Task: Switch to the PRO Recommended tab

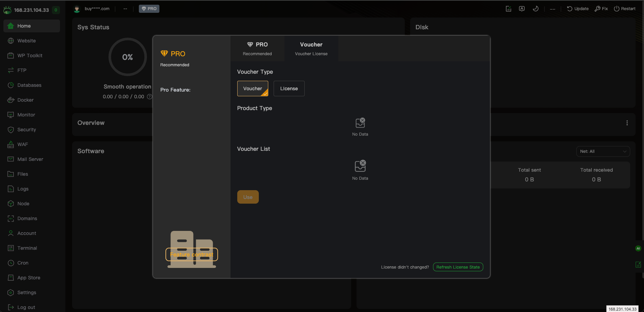Action: point(257,48)
